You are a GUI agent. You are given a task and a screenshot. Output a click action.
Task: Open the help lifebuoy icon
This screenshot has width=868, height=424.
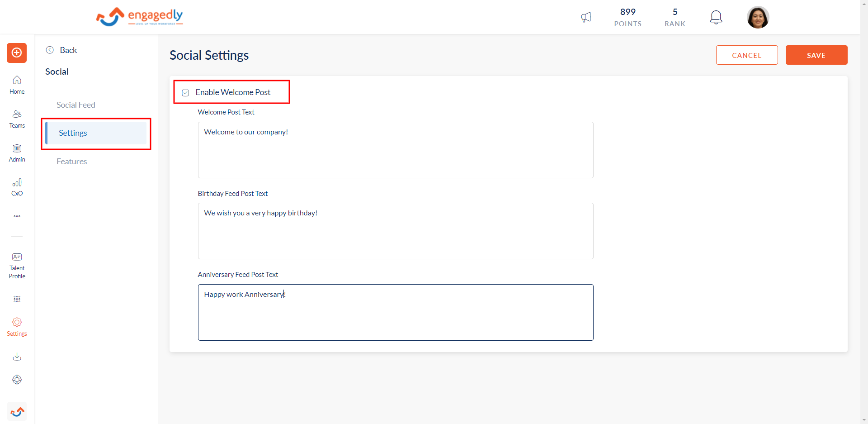click(17, 380)
